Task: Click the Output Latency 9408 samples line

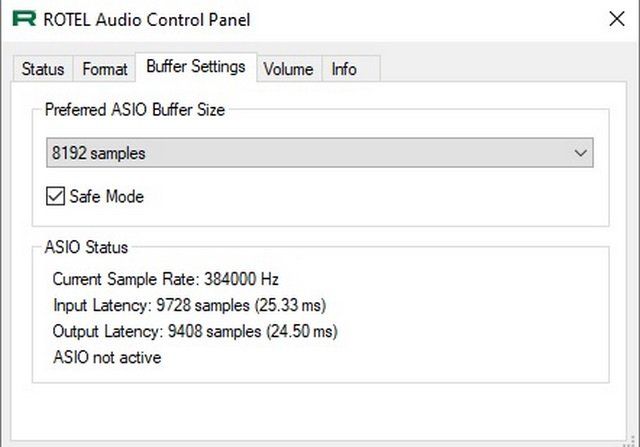Action: pos(195,331)
